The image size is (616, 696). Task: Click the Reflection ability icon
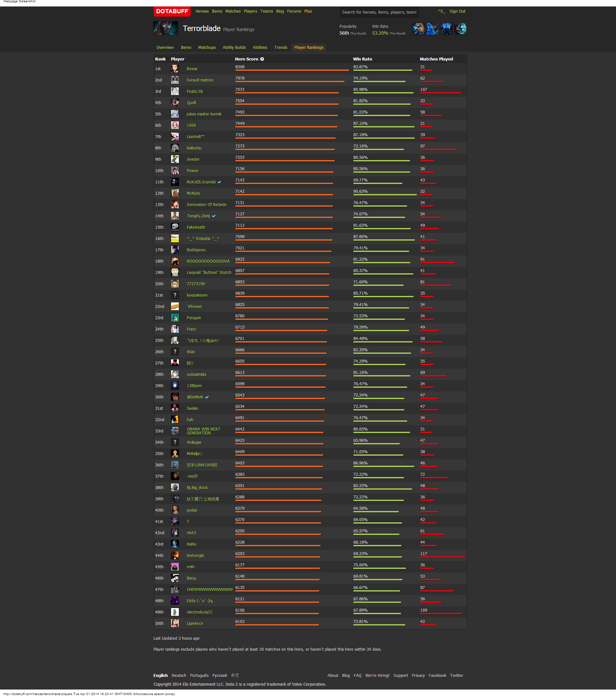(x=418, y=29)
